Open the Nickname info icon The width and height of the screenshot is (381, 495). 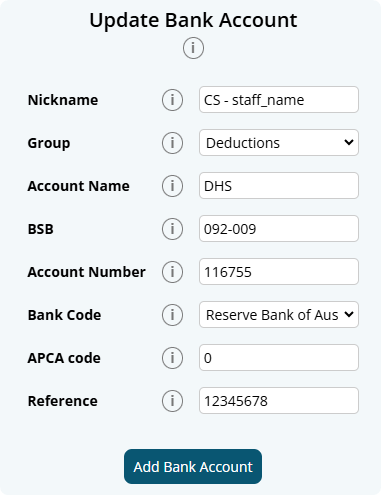click(172, 100)
